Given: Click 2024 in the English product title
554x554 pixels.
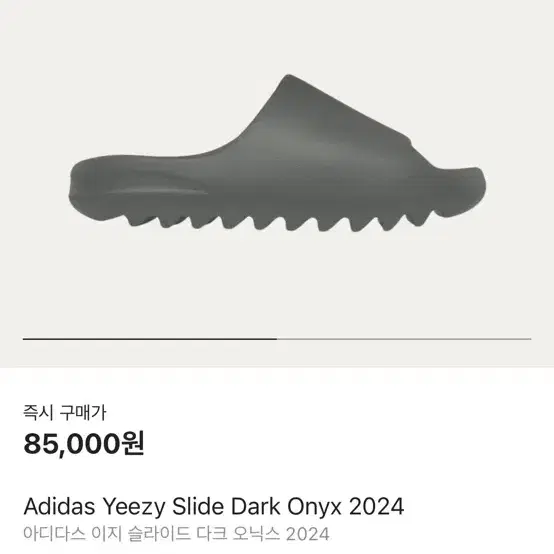Looking at the screenshot, I should click(377, 506).
